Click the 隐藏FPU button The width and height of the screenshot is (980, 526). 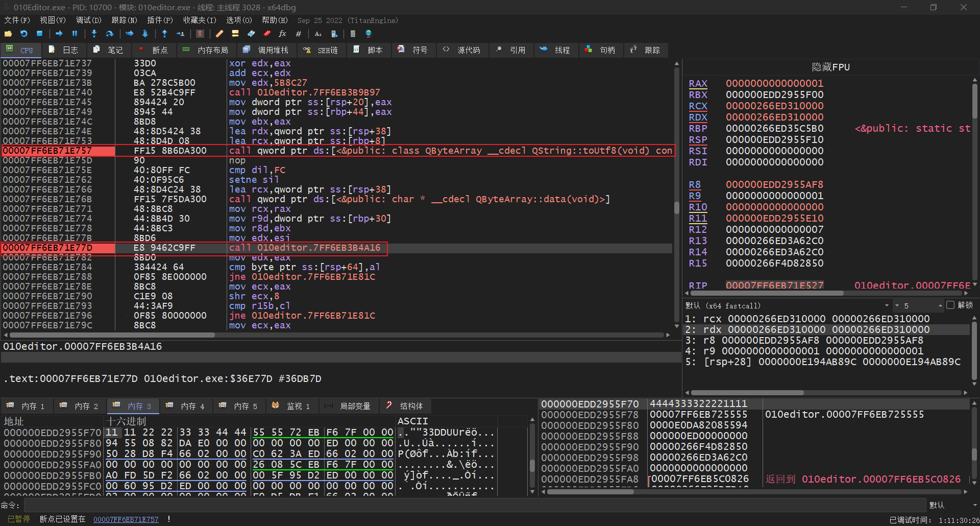tap(830, 67)
